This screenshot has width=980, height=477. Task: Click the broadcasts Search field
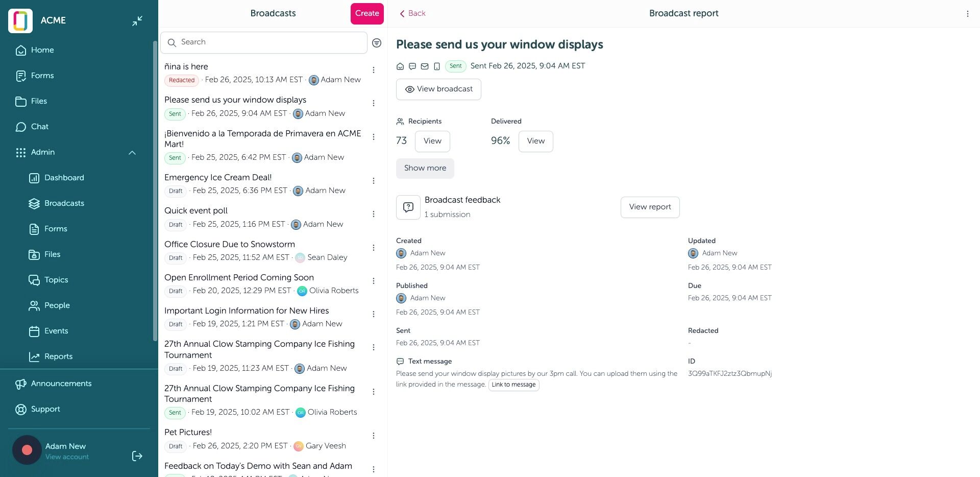point(264,42)
